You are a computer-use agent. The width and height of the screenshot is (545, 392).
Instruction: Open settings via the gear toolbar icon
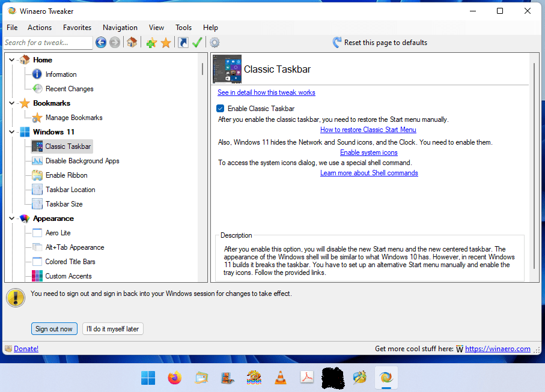tap(215, 43)
